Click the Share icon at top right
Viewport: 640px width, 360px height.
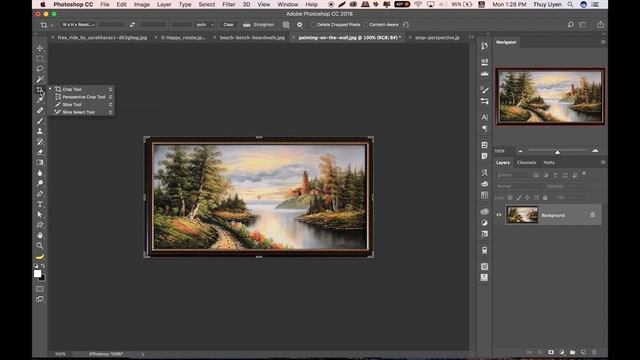point(600,24)
